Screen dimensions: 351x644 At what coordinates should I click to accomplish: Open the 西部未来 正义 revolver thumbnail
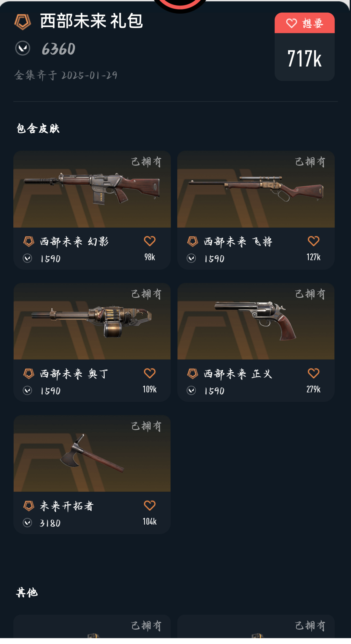256,321
